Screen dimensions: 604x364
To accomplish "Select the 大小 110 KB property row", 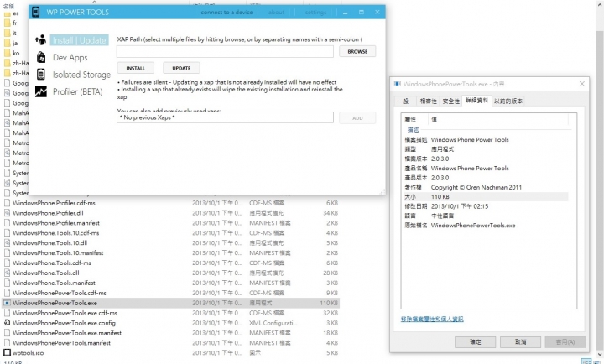I will [x=485, y=197].
